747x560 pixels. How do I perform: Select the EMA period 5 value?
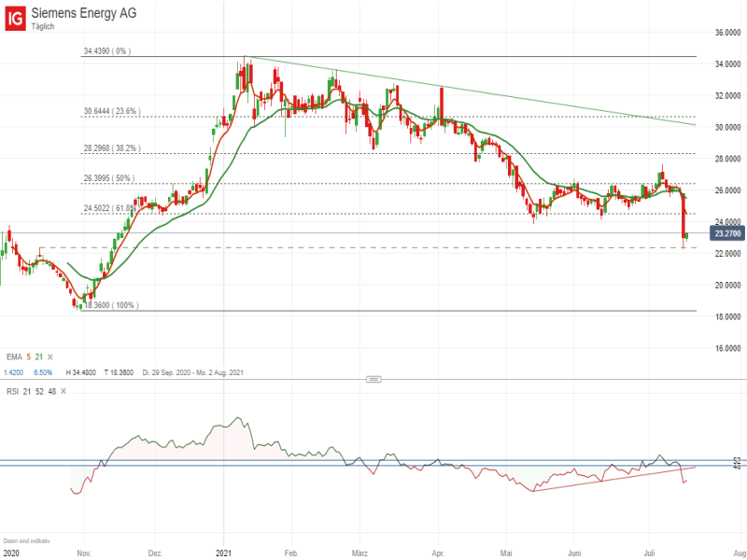(x=29, y=357)
